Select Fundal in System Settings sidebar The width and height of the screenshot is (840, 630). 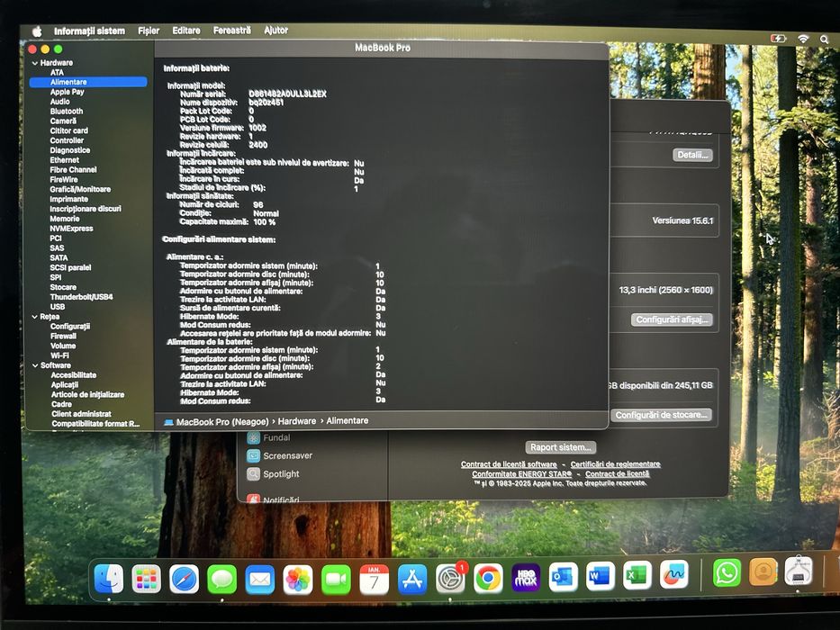point(276,437)
